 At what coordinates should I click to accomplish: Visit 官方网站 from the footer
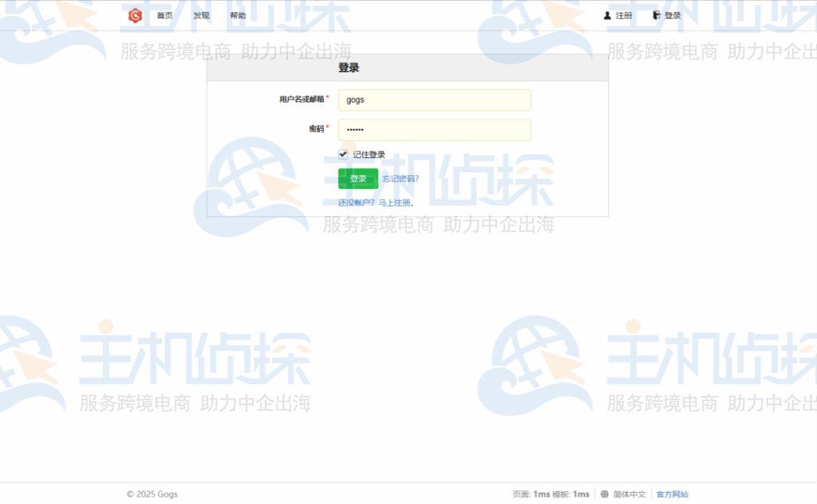pos(672,494)
